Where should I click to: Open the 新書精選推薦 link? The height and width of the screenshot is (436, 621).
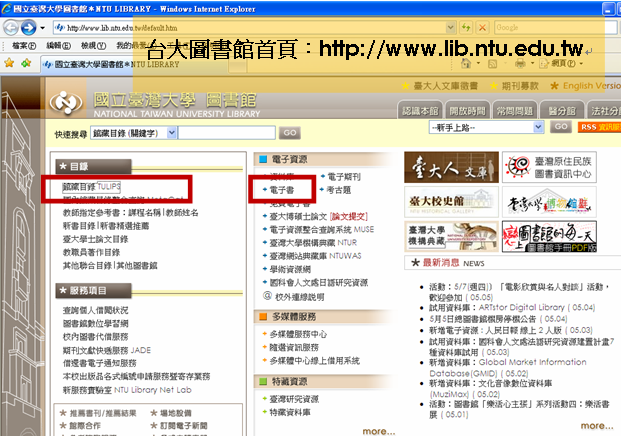pos(124,226)
